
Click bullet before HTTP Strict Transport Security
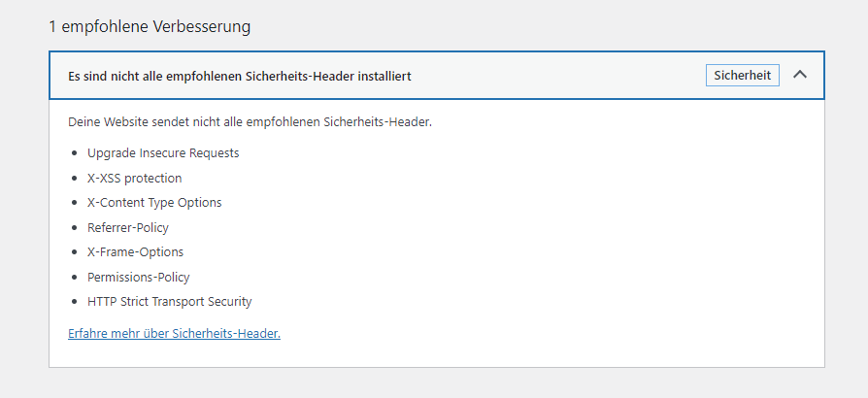(x=75, y=302)
